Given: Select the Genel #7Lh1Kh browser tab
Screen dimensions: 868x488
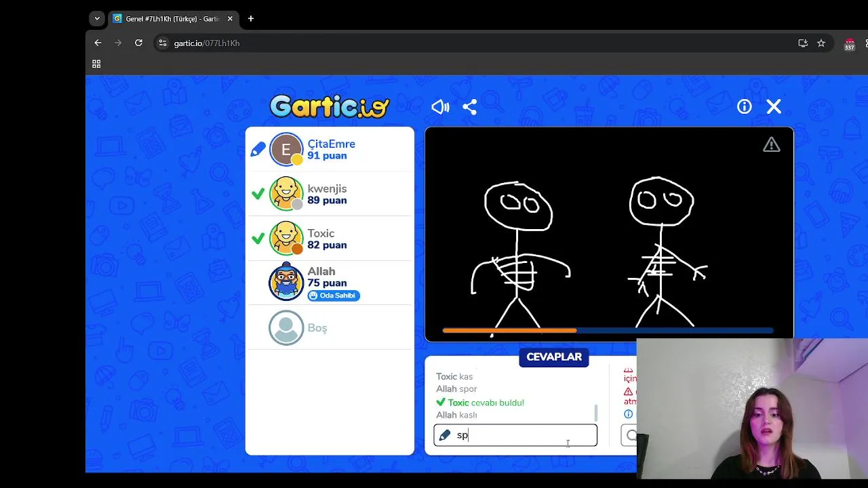Looking at the screenshot, I should 173,19.
